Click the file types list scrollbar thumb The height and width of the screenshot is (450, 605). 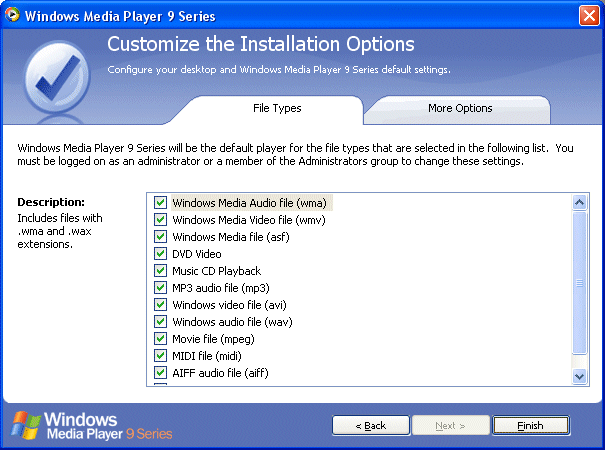coord(580,283)
